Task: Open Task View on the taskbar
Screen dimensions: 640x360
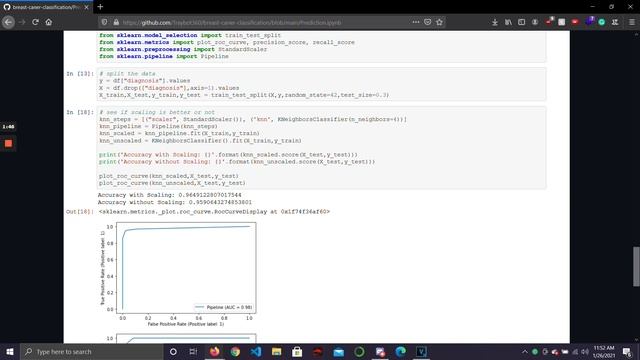Action: (193, 352)
